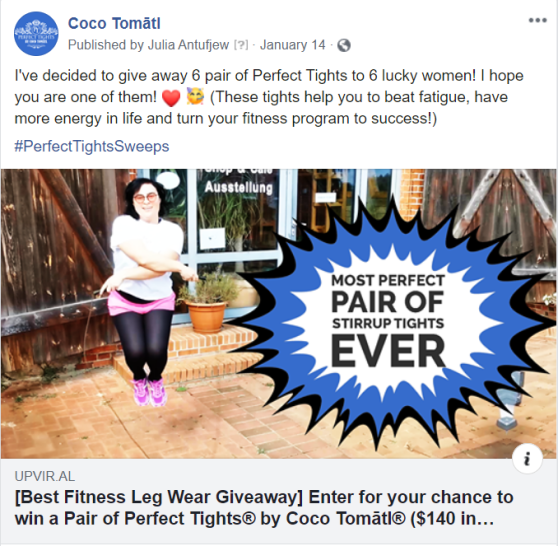558x546 pixels.
Task: Click the January 14 post timestamp
Action: coord(293,45)
